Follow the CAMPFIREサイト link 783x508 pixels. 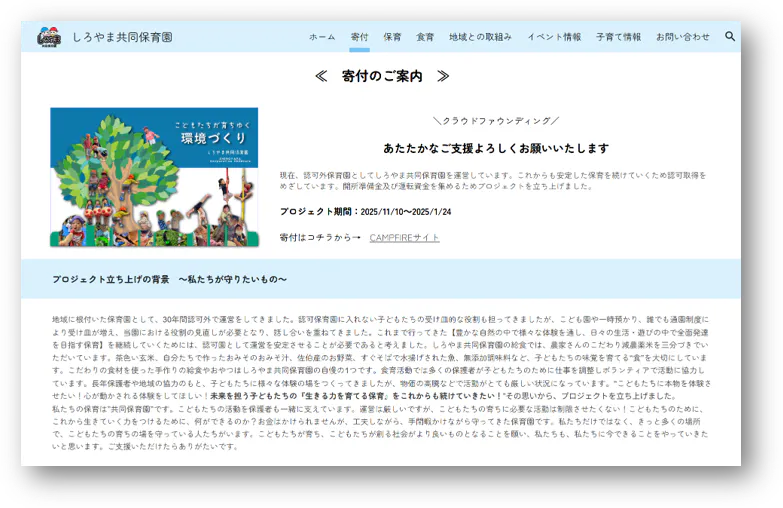(404, 238)
